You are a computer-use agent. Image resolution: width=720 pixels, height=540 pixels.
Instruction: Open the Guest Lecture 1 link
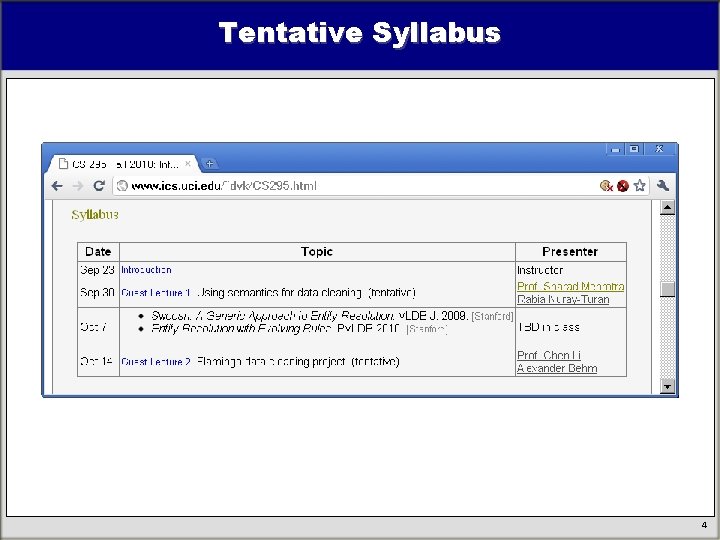tap(156, 292)
